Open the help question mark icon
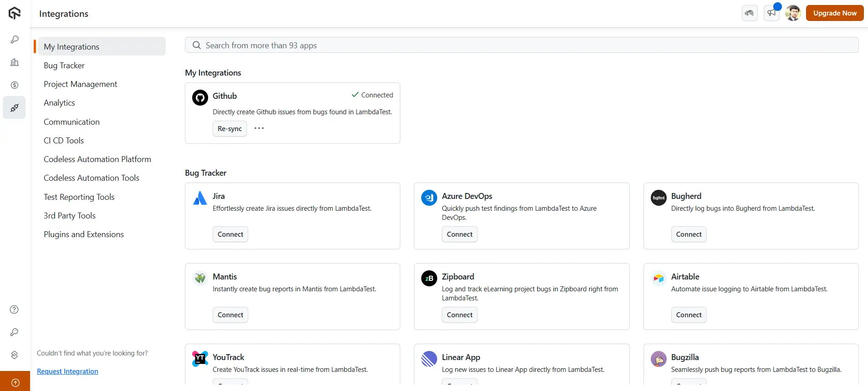The image size is (868, 391). [x=15, y=310]
